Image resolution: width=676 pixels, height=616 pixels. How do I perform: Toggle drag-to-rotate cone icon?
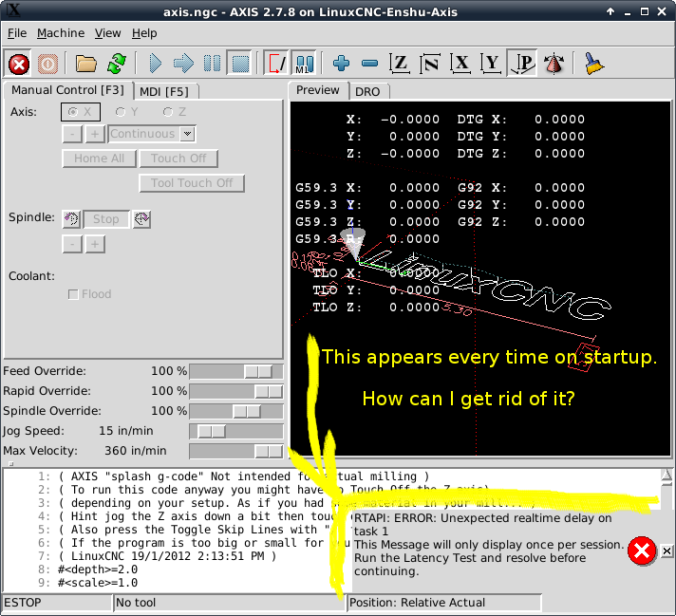coord(554,64)
